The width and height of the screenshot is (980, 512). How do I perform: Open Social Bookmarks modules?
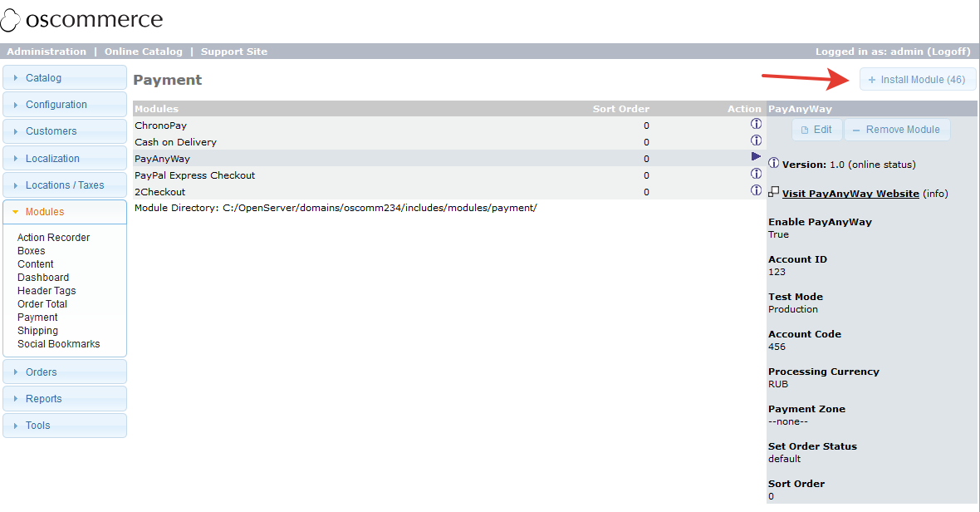59,344
